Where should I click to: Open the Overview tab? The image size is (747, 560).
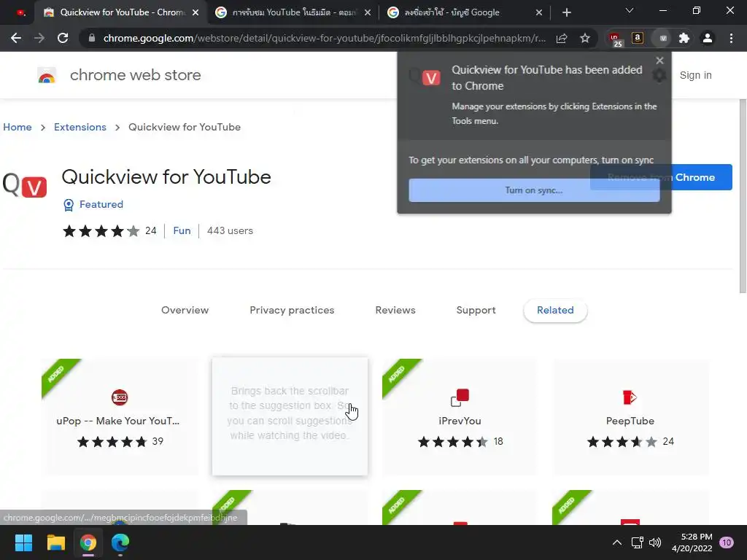[x=185, y=310]
